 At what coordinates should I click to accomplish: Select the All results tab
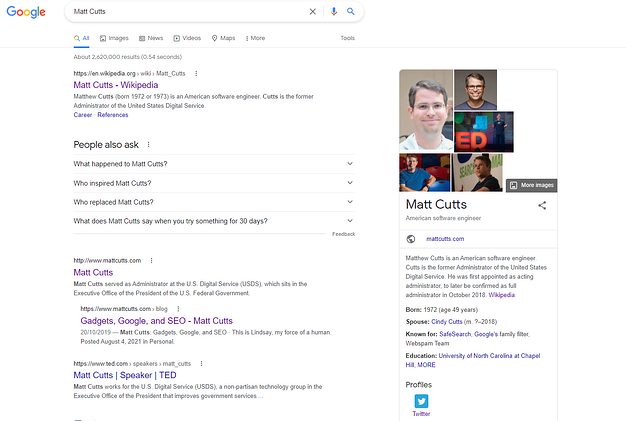81,38
